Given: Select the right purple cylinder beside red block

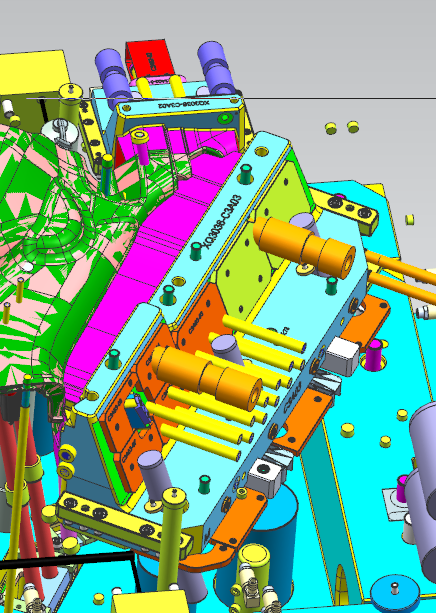Looking at the screenshot, I should (215, 66).
